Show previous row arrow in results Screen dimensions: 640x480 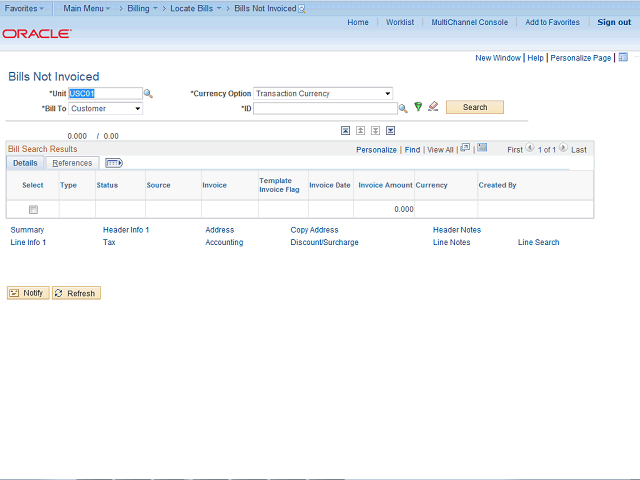530,147
